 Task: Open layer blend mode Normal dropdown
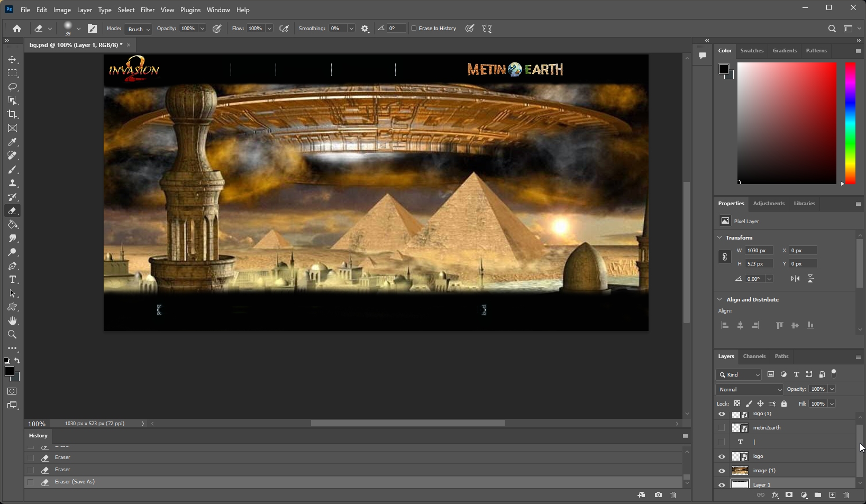tap(750, 389)
